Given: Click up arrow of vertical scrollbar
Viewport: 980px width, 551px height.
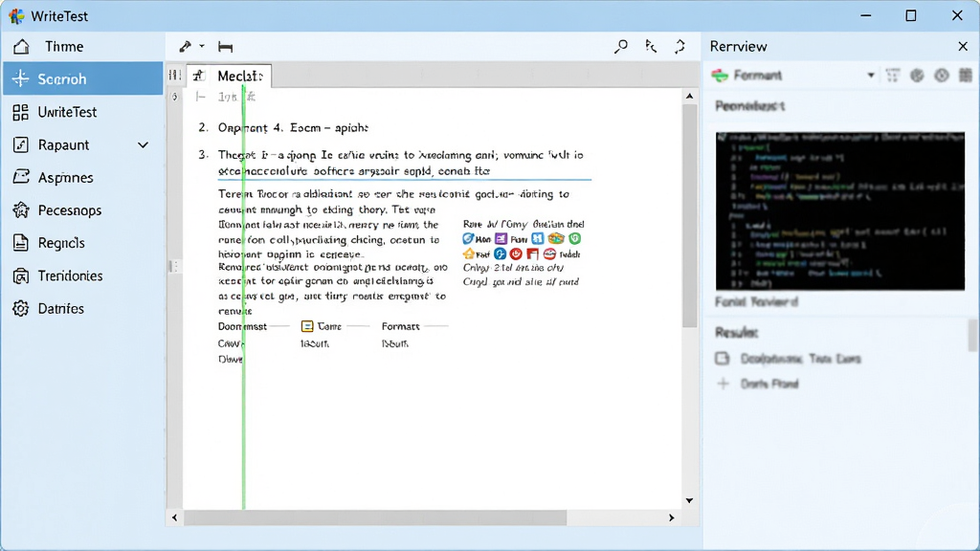Looking at the screenshot, I should 689,97.
